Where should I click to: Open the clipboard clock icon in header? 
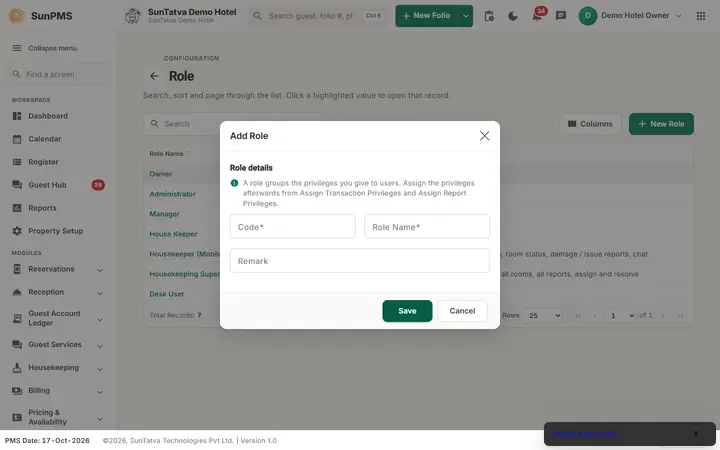click(489, 16)
